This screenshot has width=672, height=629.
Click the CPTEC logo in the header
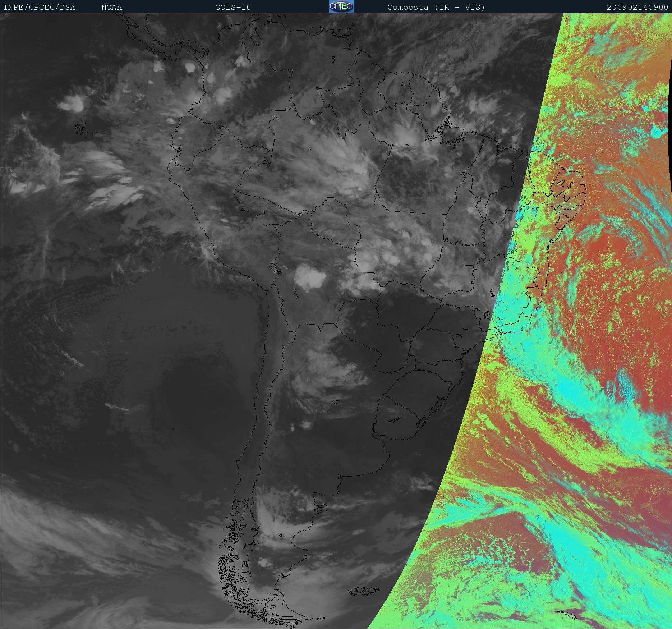(x=341, y=6)
